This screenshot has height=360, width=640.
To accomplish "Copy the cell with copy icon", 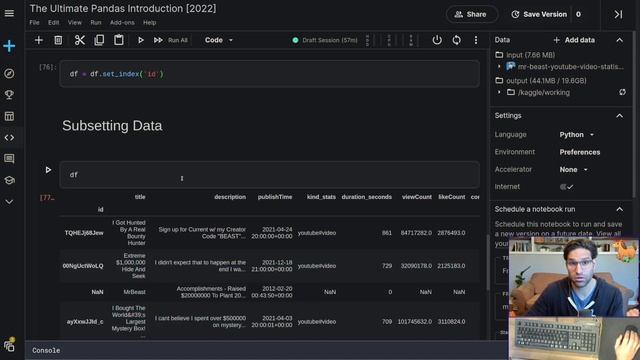I will pos(99,40).
